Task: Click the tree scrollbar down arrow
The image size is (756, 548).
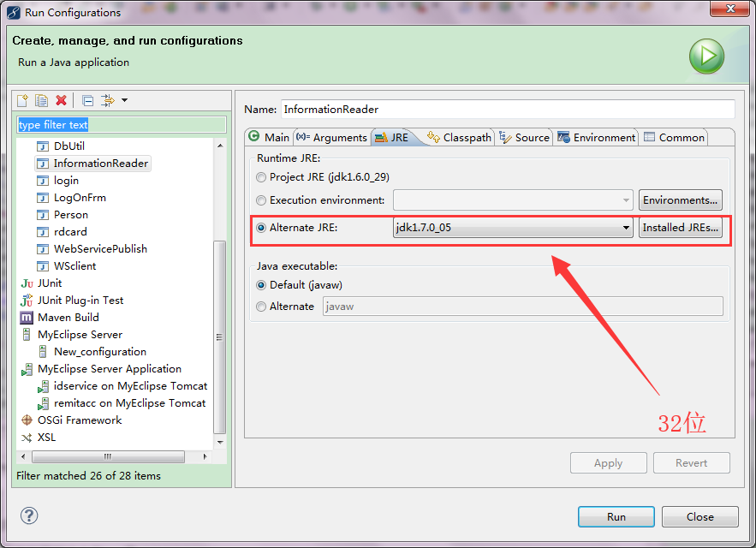Action: [220, 443]
